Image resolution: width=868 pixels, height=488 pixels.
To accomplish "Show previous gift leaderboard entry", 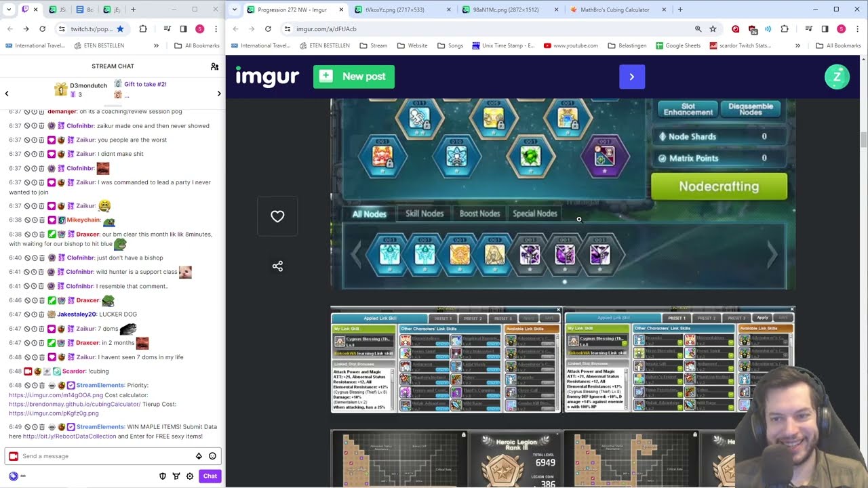I will 7,94.
